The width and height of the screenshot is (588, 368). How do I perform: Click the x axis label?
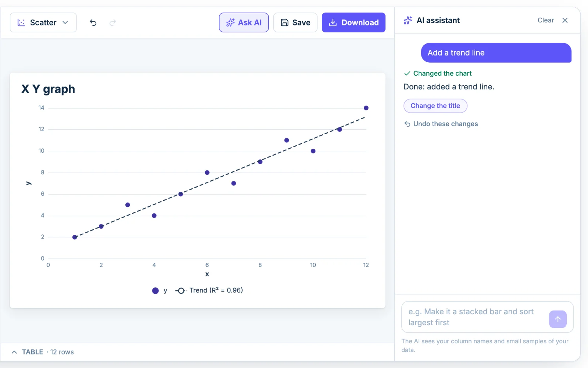(207, 274)
